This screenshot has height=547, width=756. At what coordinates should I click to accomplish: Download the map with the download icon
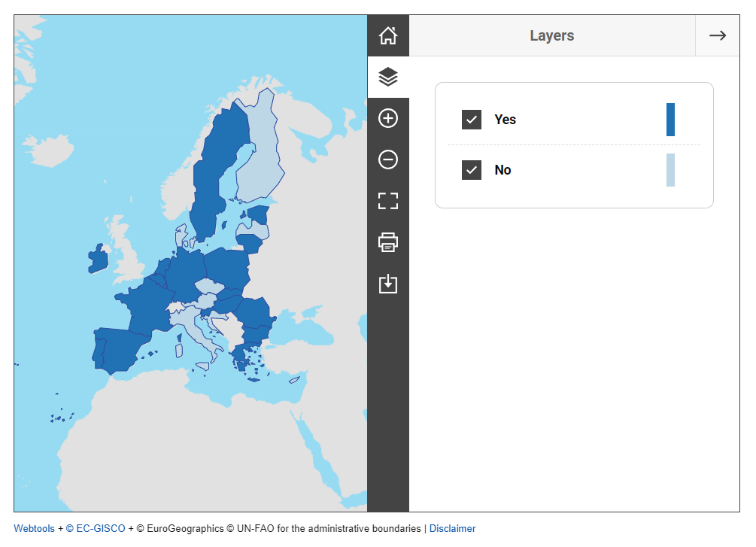pyautogui.click(x=388, y=284)
